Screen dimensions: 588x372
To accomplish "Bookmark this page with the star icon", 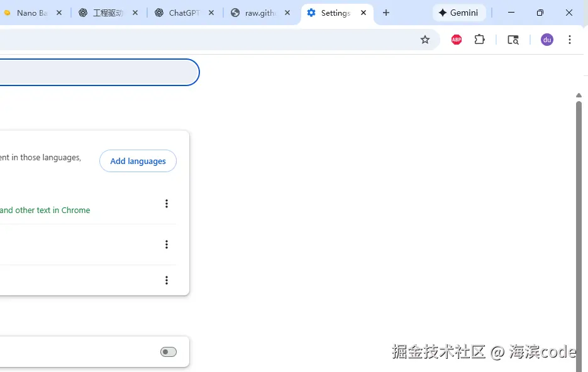I will (425, 39).
